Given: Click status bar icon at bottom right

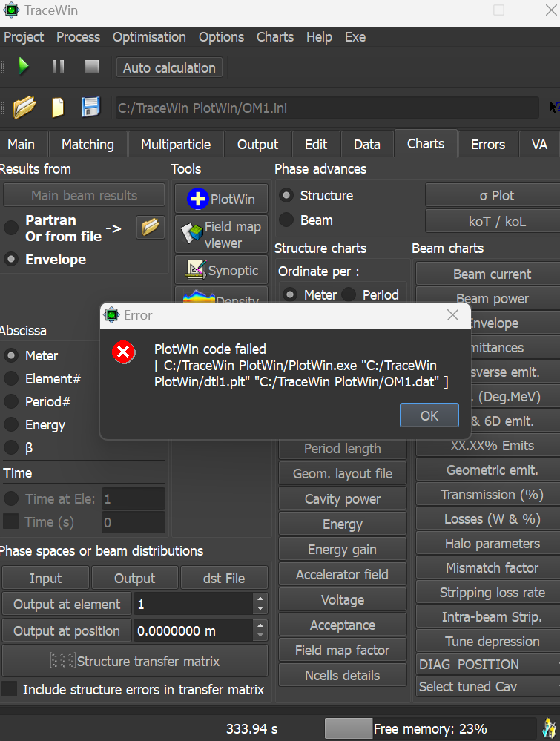Looking at the screenshot, I should [x=549, y=728].
